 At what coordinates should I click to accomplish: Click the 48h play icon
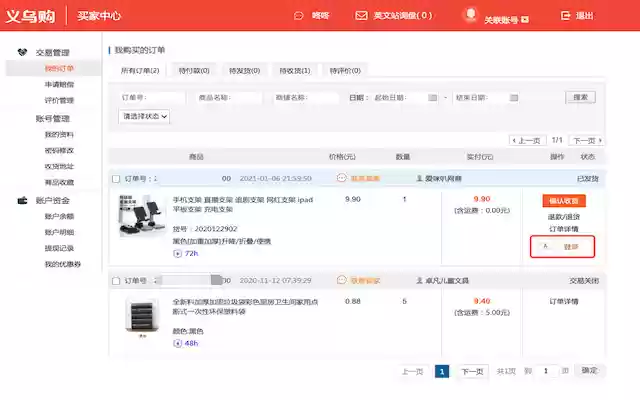click(x=177, y=343)
